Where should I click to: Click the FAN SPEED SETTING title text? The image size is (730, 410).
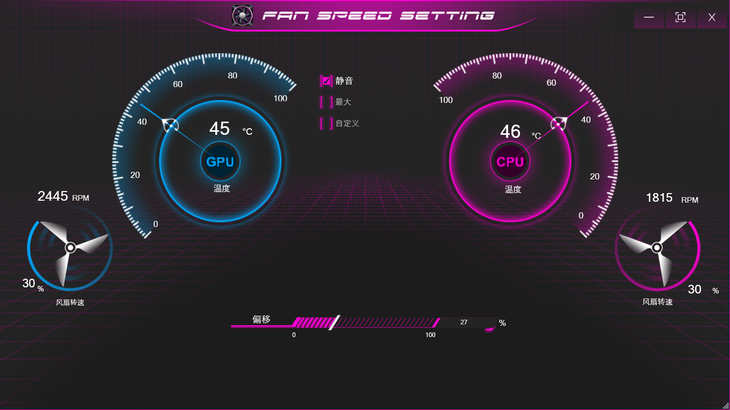click(x=377, y=16)
